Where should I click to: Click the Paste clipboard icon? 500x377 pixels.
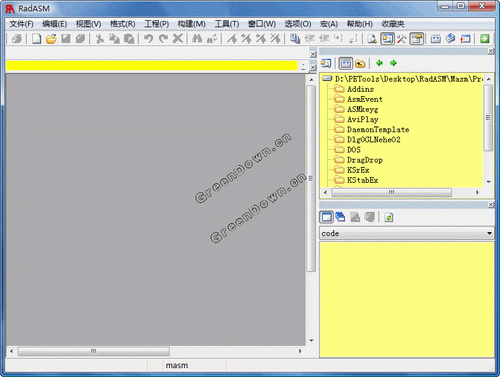coord(129,39)
